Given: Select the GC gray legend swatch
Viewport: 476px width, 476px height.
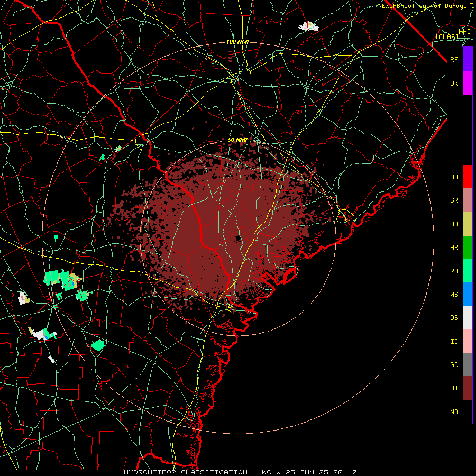Looking at the screenshot, I should click(467, 364).
